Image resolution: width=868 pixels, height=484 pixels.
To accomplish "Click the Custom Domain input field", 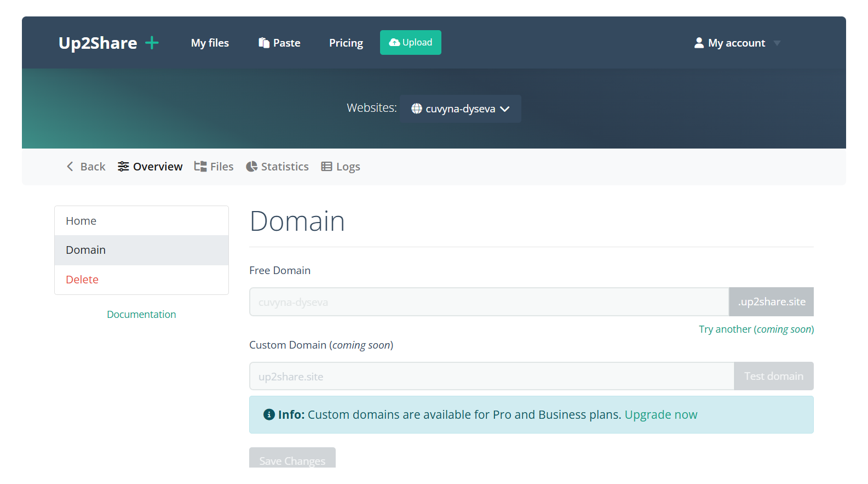I will (x=492, y=376).
